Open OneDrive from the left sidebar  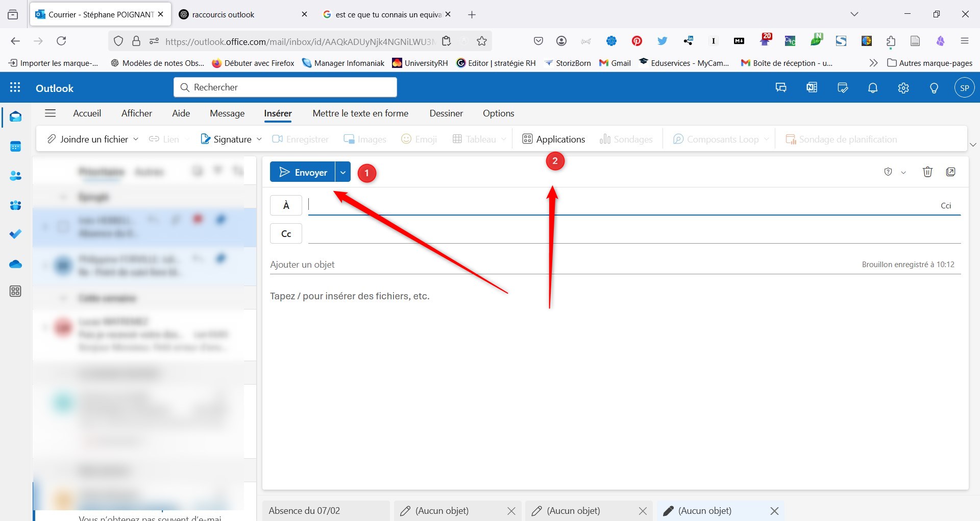point(15,264)
